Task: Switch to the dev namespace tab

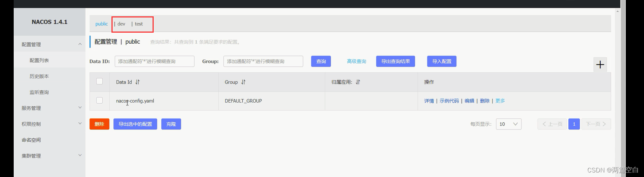Action: pyautogui.click(x=121, y=24)
